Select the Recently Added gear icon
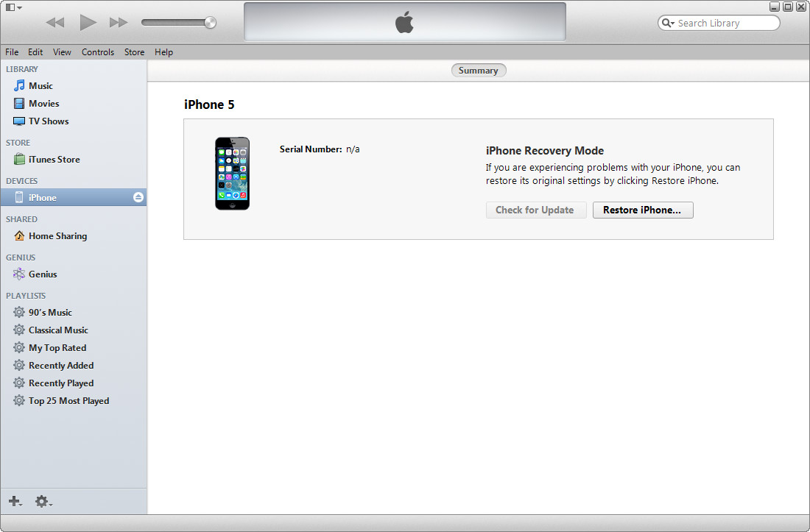810x532 pixels. point(19,365)
